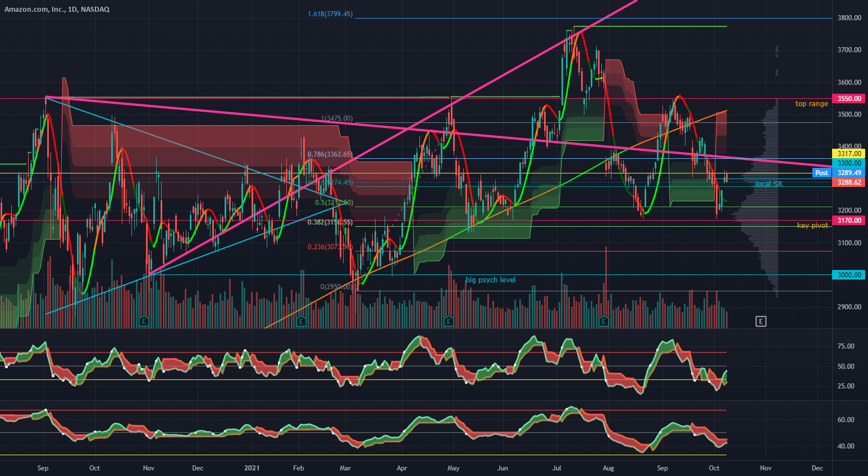Click the Mar label on time axis
The image size is (868, 476).
pyautogui.click(x=345, y=468)
